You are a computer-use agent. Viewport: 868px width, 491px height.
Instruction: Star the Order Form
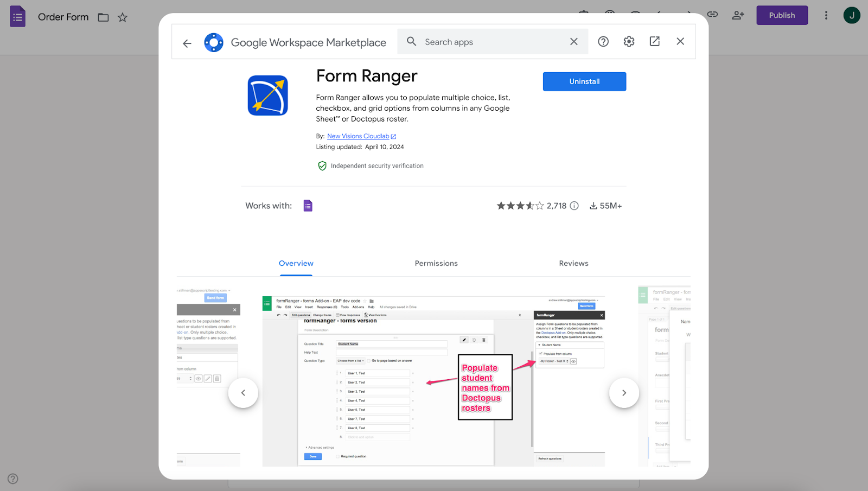click(123, 17)
